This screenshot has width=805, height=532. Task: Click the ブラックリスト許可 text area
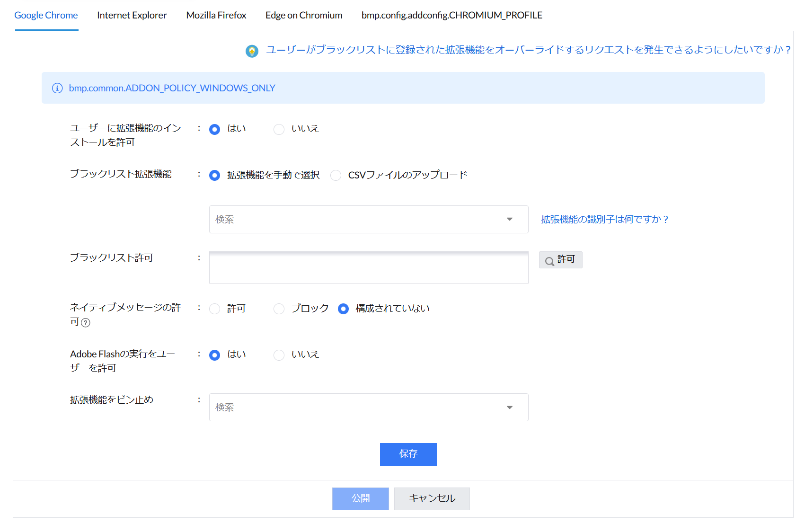tap(368, 267)
